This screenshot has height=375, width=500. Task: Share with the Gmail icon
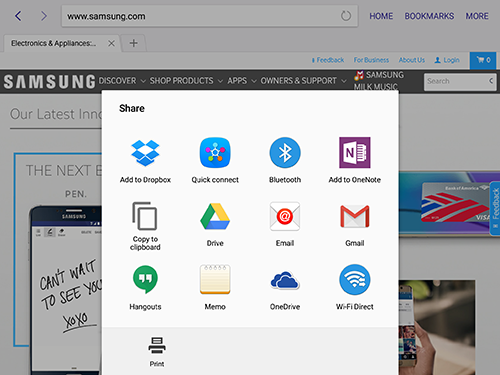355,216
